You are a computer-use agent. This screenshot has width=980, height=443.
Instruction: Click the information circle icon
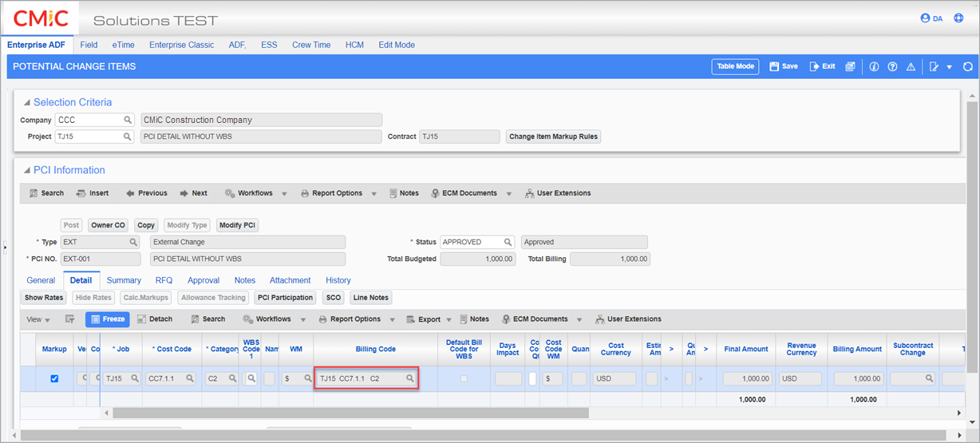(x=874, y=67)
